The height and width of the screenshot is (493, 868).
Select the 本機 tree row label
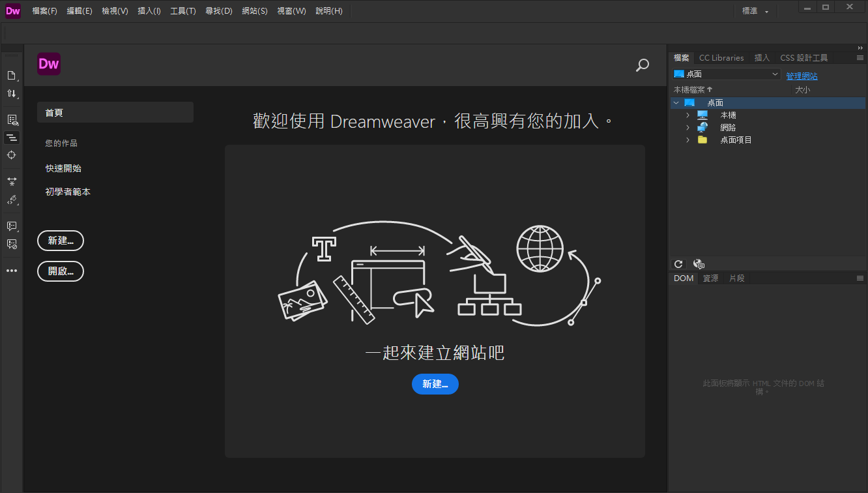(x=728, y=115)
